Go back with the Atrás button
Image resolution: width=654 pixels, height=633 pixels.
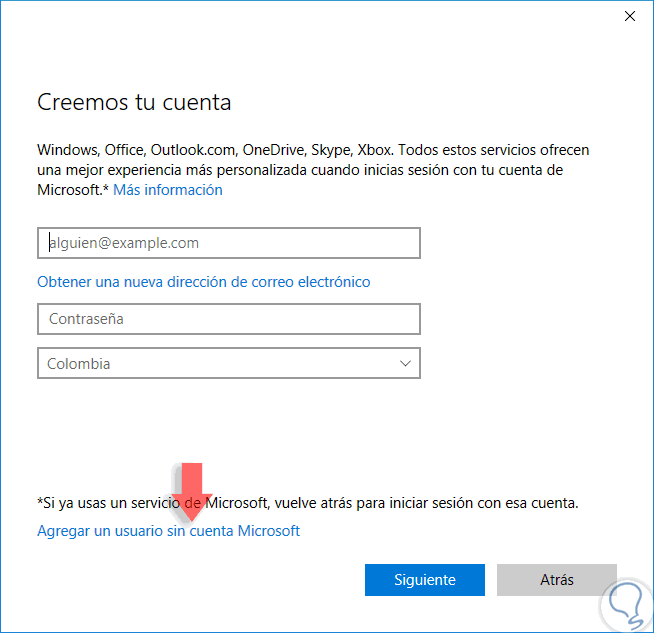tap(556, 580)
